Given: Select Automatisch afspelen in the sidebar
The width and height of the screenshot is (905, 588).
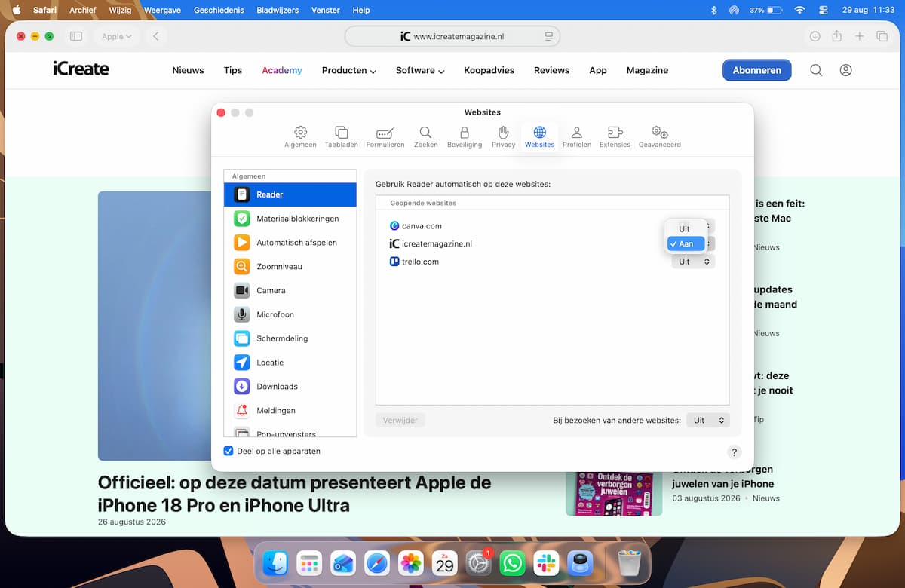Looking at the screenshot, I should coord(290,243).
